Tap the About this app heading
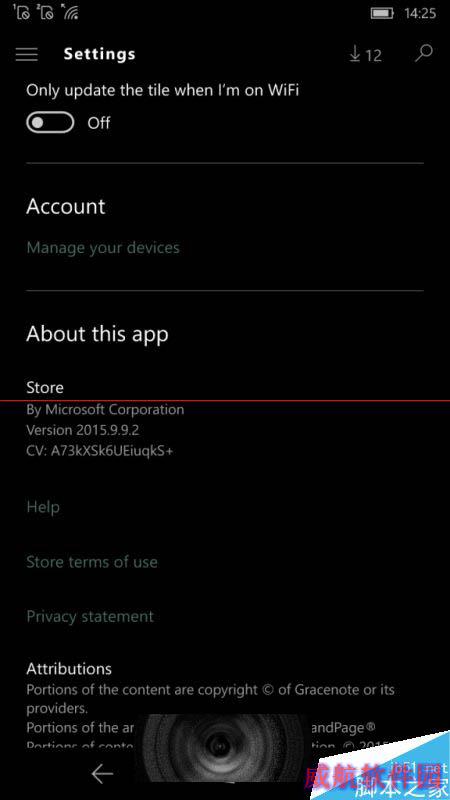The height and width of the screenshot is (800, 450). (97, 334)
